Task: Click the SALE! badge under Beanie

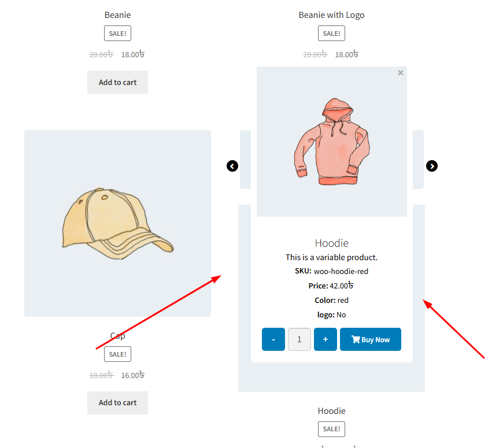Action: [x=117, y=34]
